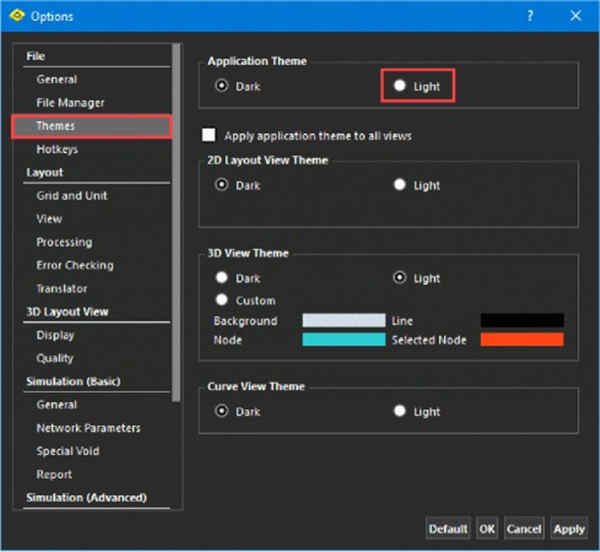Select Grid and Unit under Layout

pyautogui.click(x=72, y=195)
